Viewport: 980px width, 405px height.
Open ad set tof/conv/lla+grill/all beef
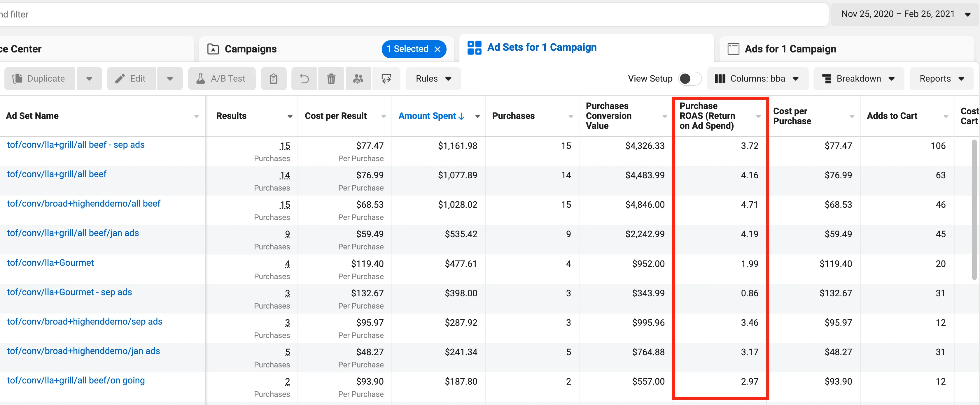(57, 174)
